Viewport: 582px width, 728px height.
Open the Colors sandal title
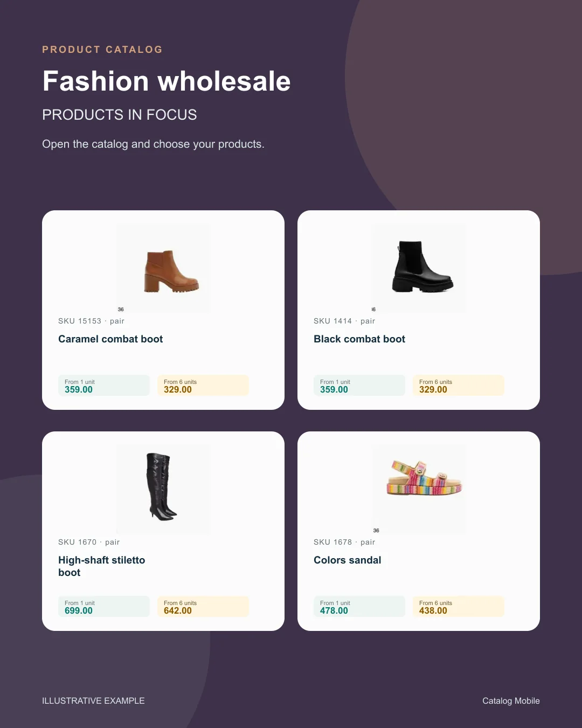(348, 560)
